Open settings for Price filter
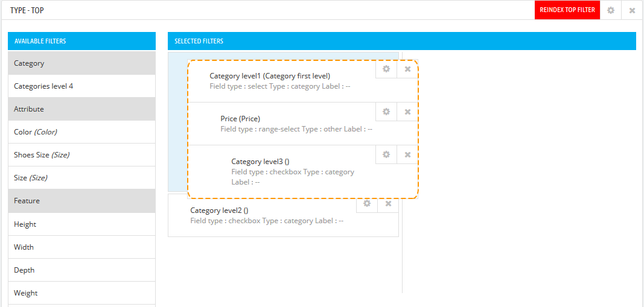This screenshot has width=644, height=307. coord(386,112)
